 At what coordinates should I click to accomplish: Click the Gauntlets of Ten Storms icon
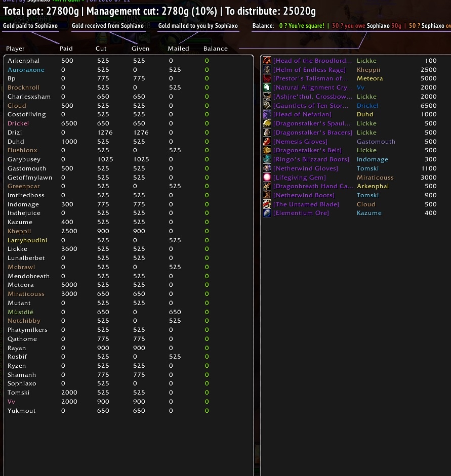[267, 105]
